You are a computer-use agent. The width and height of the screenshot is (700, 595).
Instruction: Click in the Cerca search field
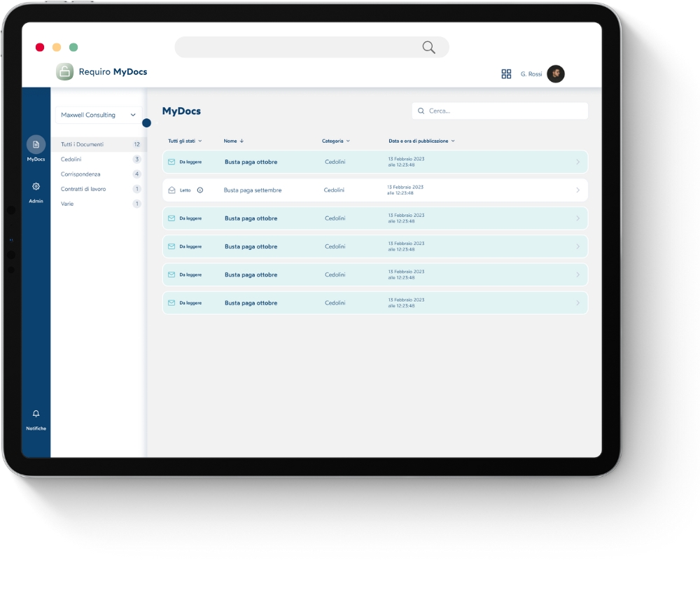tap(500, 111)
